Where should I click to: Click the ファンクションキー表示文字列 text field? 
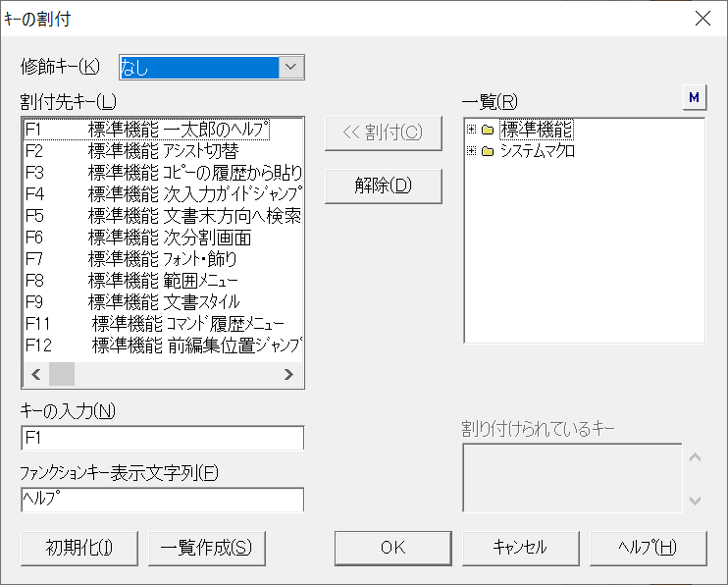[162, 500]
